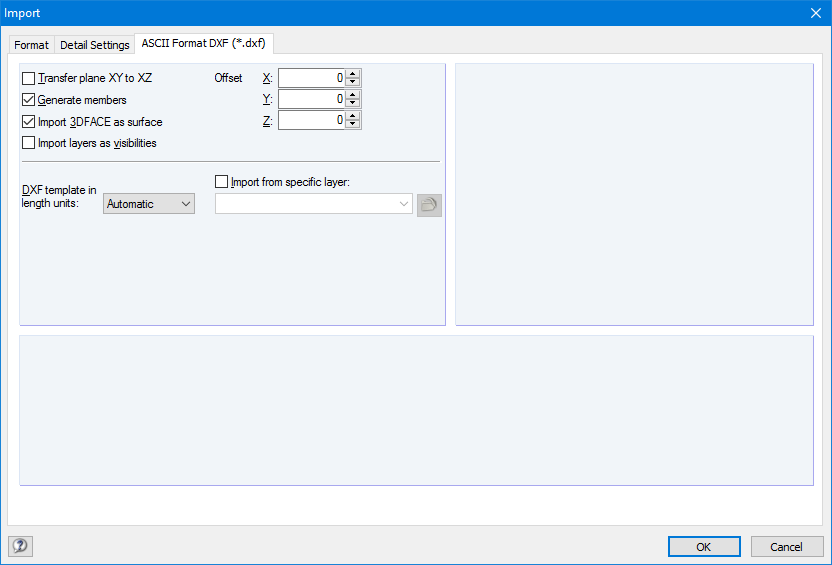Click the Cancel button
The width and height of the screenshot is (832, 565).
click(786, 546)
